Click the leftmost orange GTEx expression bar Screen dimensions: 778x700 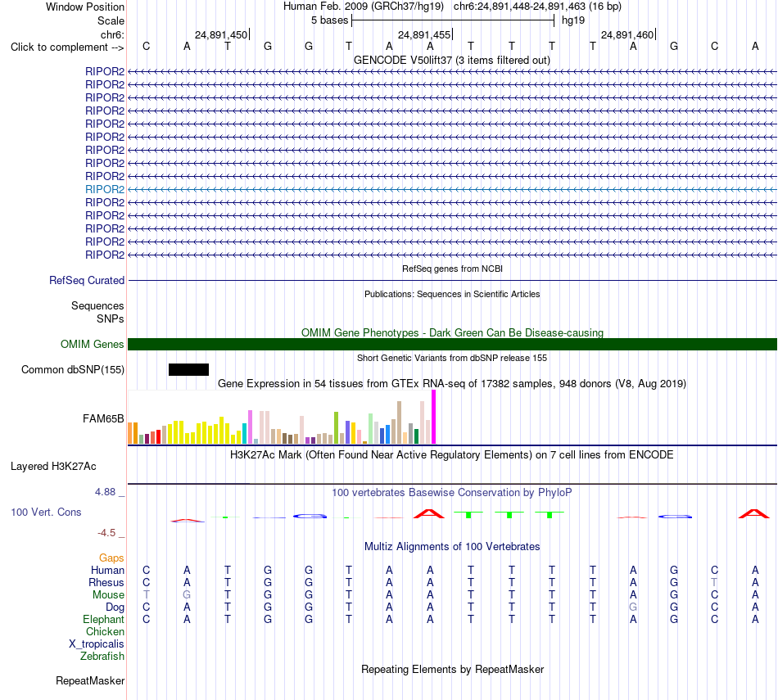click(130, 433)
